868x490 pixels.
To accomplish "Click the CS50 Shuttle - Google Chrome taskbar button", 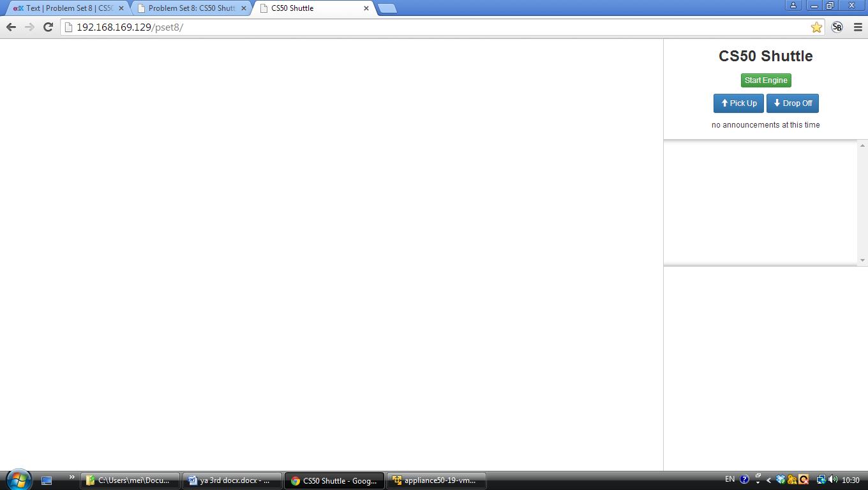I will pyautogui.click(x=334, y=480).
